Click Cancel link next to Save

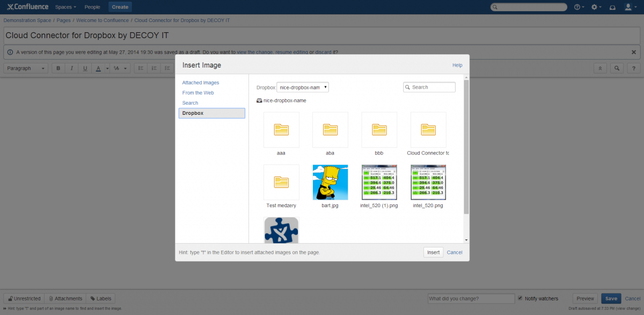pyautogui.click(x=633, y=298)
